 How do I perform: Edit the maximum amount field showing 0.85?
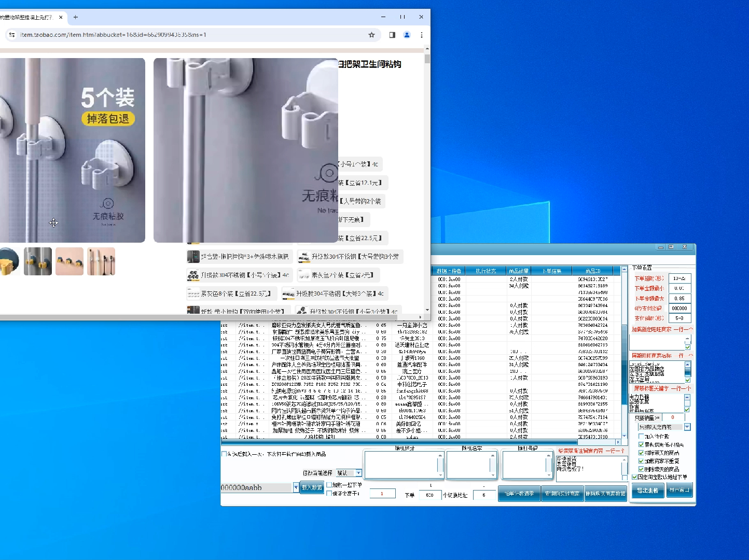point(679,298)
